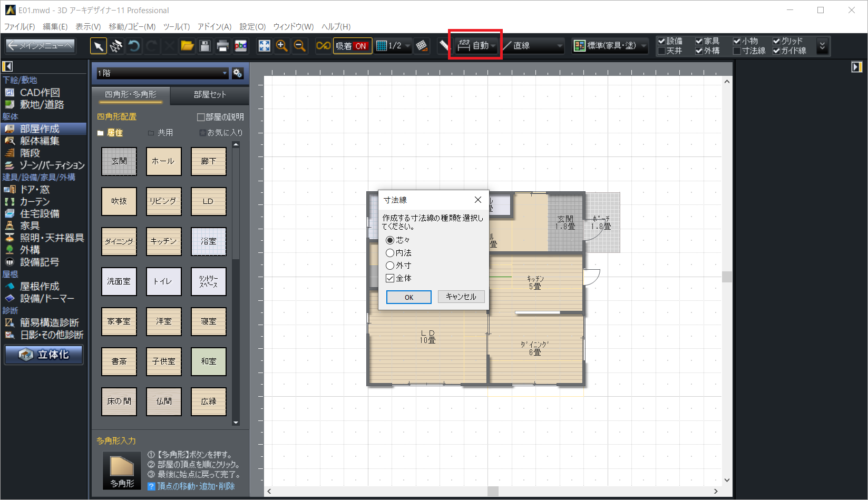Uncheck the 全体 checkbox in dialog
This screenshot has height=500, width=868.
coord(390,278)
